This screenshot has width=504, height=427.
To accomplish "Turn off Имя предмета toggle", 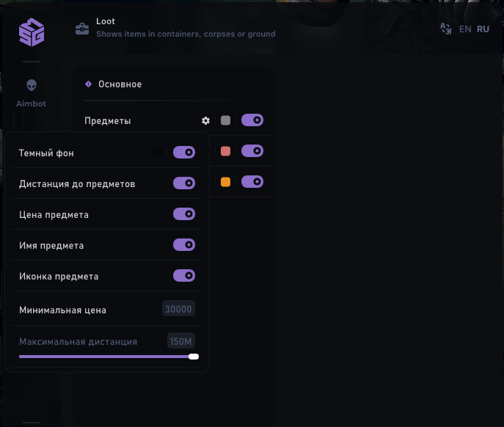I will [x=184, y=245].
